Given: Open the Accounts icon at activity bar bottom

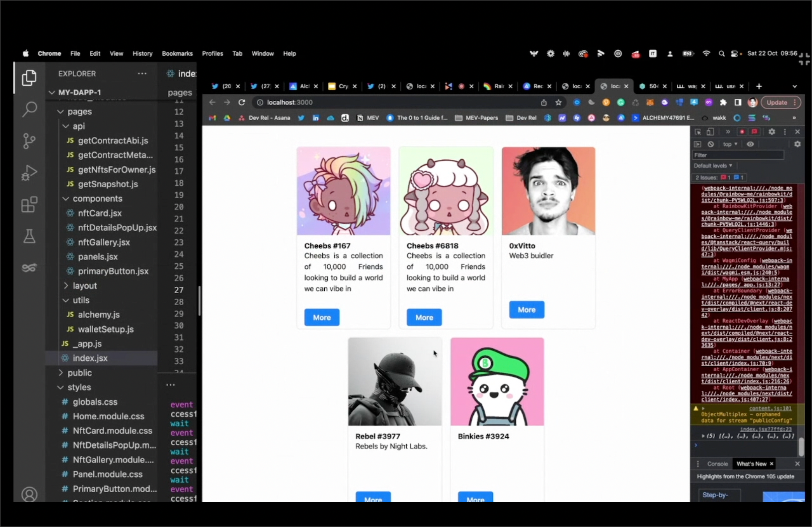Looking at the screenshot, I should [29, 494].
